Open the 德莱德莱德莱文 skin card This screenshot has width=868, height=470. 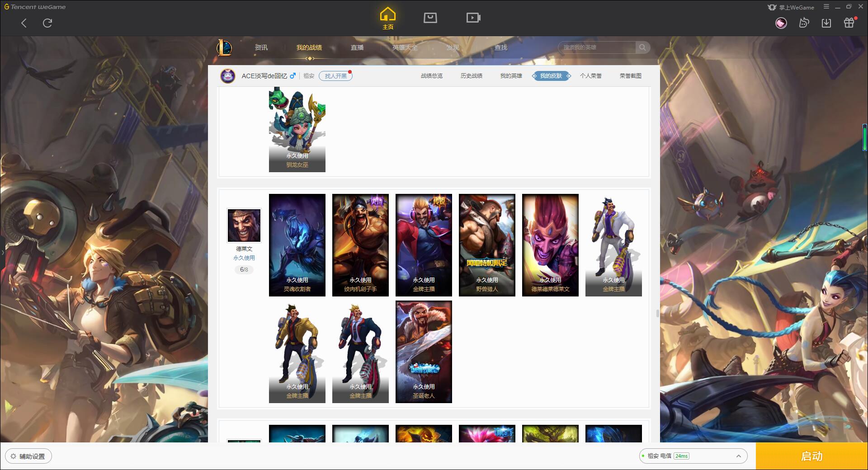coord(550,245)
